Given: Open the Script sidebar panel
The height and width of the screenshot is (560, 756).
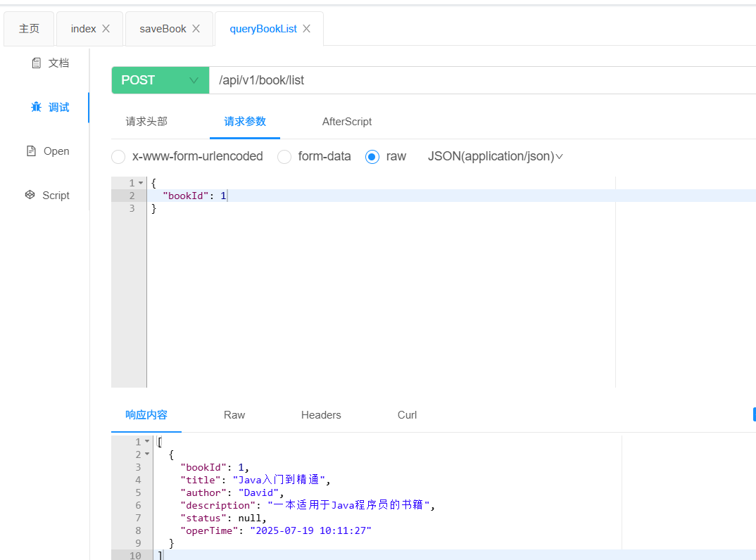Looking at the screenshot, I should [x=47, y=195].
